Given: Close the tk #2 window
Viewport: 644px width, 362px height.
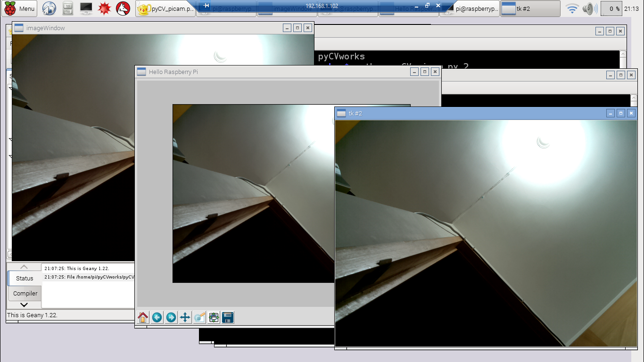Looking at the screenshot, I should [631, 113].
